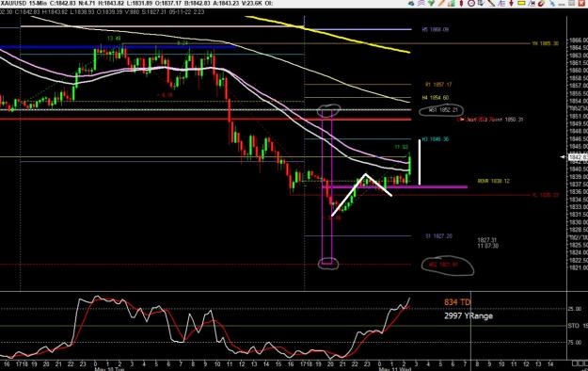Viewport: 588px width, 371px height.
Task: Click the red double-ended diamond arrow icon
Action: (x=461, y=3)
